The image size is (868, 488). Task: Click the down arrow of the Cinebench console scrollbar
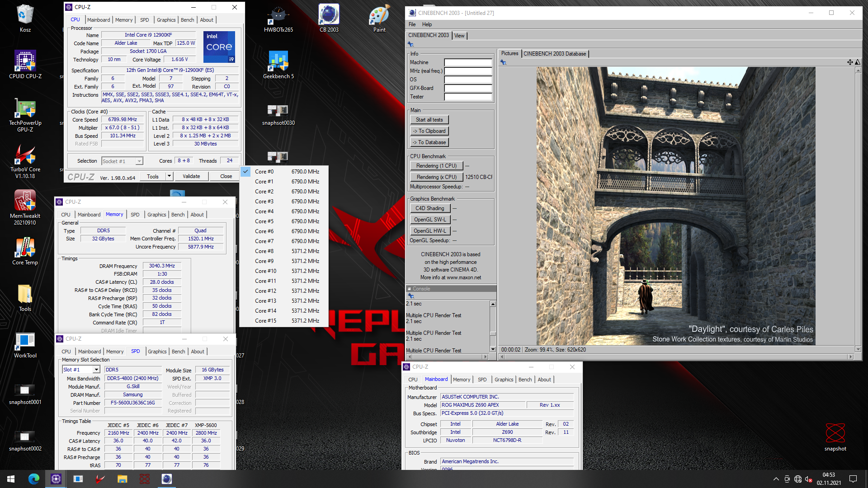[x=493, y=349]
